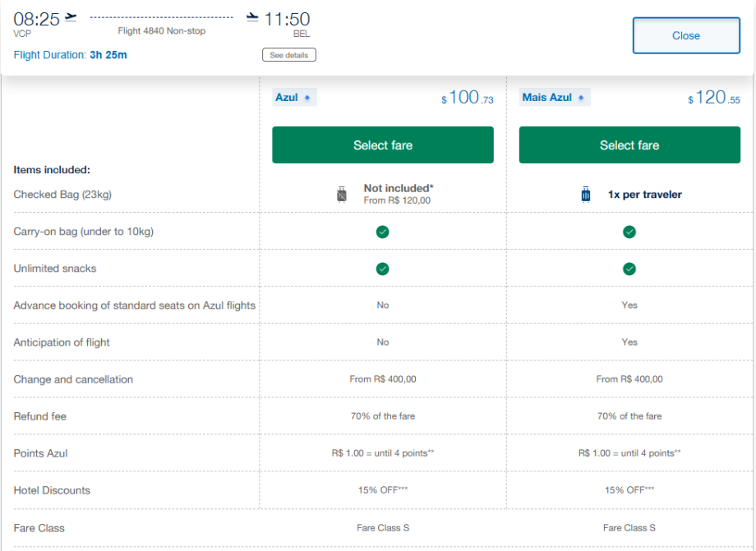Click the arrival plane icon beside 11:50
This screenshot has height=551, width=756.
click(x=252, y=17)
